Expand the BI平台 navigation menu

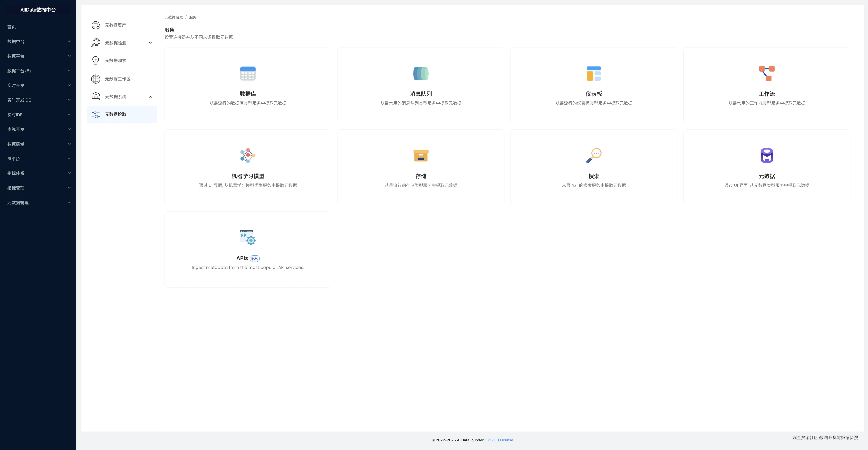click(x=38, y=159)
